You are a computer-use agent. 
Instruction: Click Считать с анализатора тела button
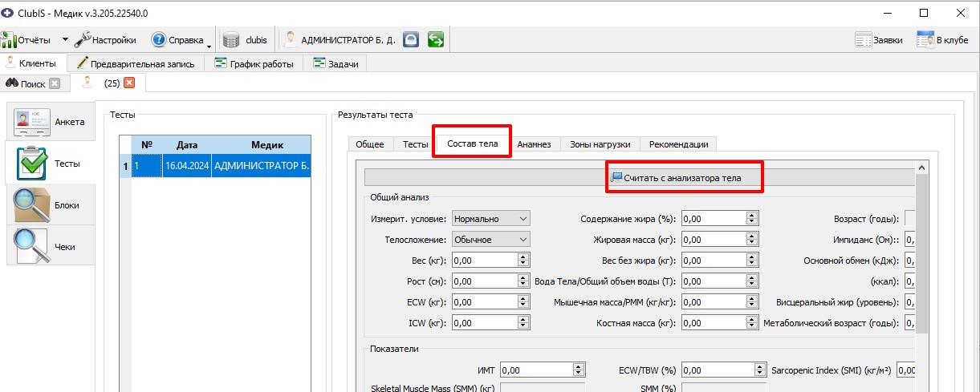(683, 178)
